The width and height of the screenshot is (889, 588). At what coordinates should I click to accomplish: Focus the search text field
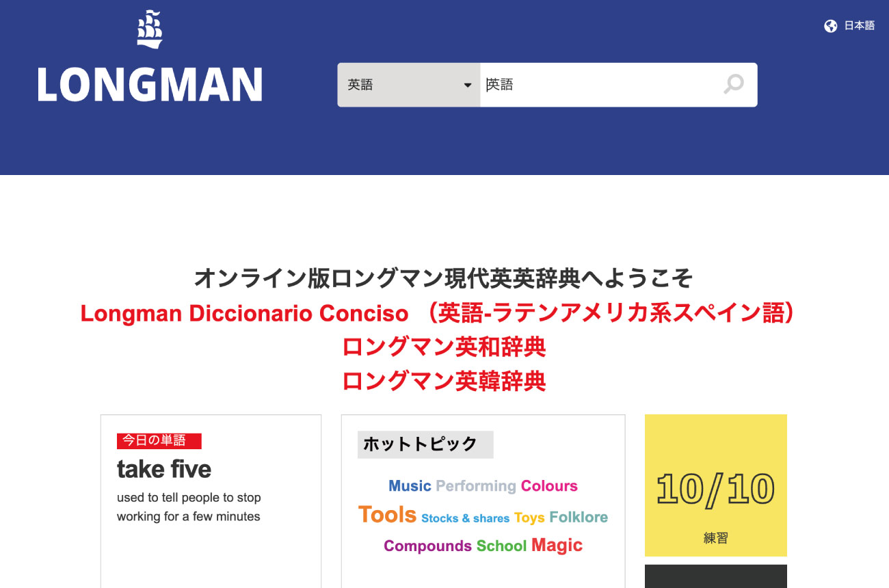pyautogui.click(x=602, y=85)
